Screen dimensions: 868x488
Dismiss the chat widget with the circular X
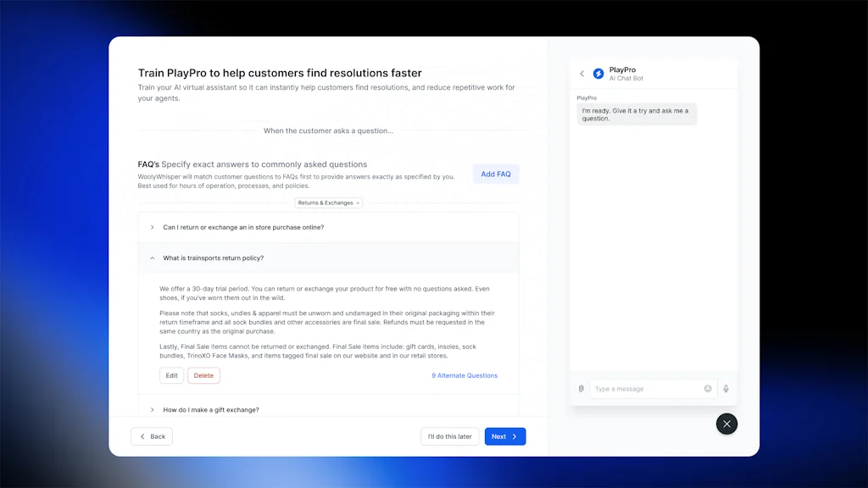point(726,424)
